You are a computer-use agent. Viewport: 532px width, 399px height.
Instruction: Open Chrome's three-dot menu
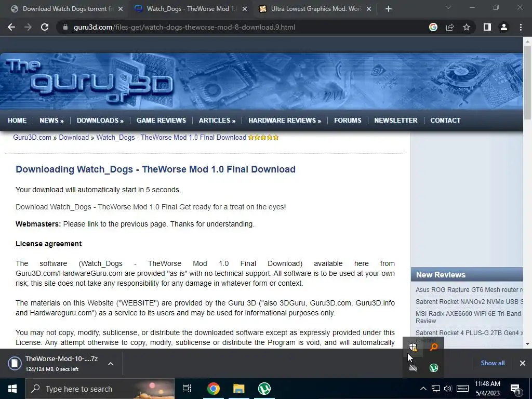pyautogui.click(x=521, y=27)
